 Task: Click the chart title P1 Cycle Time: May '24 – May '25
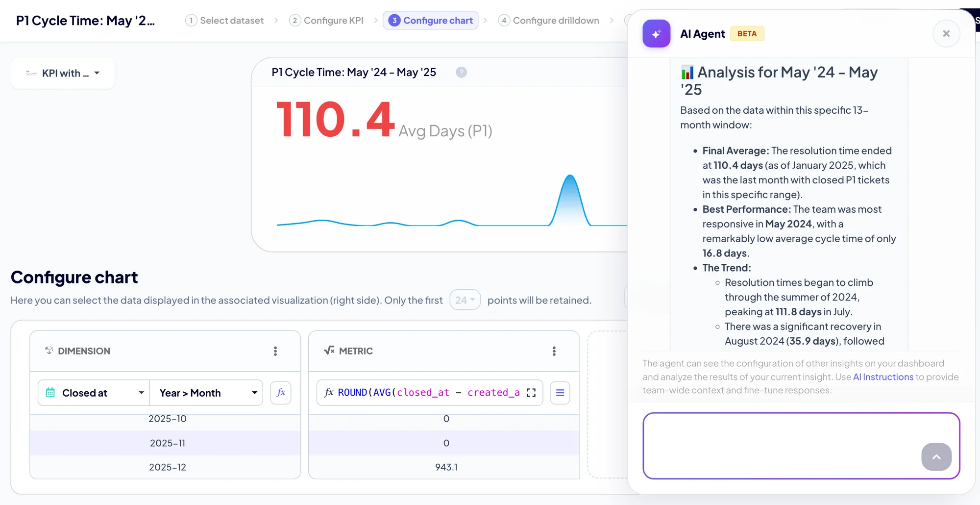354,72
